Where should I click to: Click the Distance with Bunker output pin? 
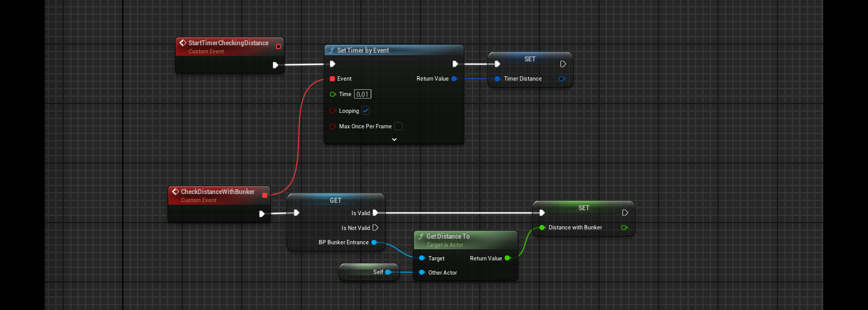coord(624,228)
